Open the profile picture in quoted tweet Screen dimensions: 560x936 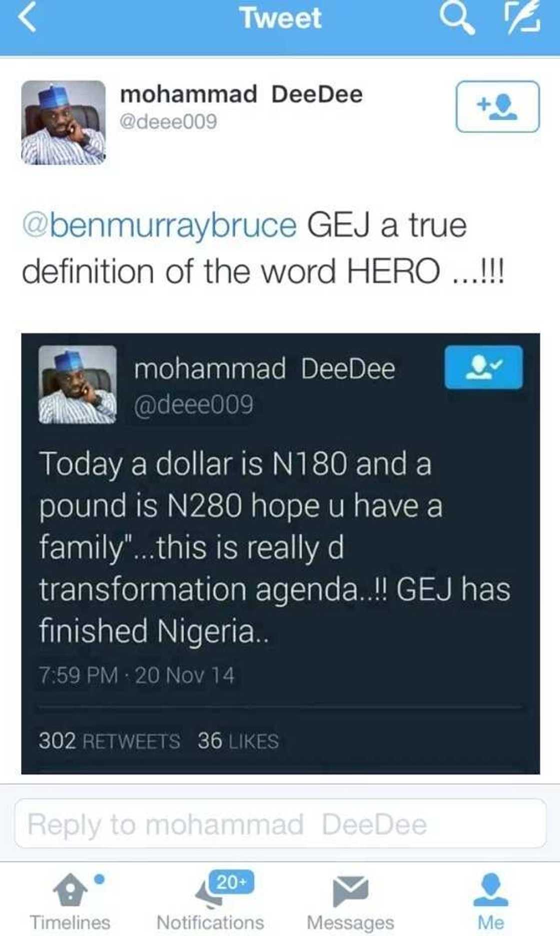pyautogui.click(x=78, y=385)
